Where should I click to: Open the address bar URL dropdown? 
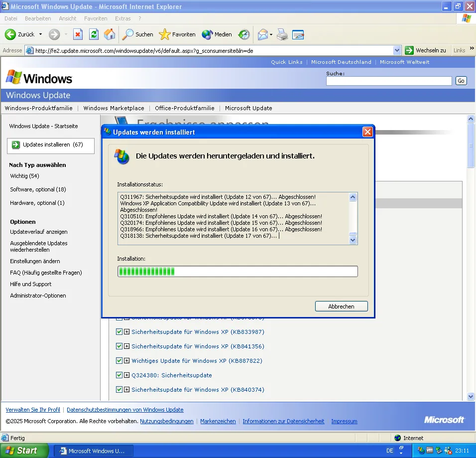397,50
